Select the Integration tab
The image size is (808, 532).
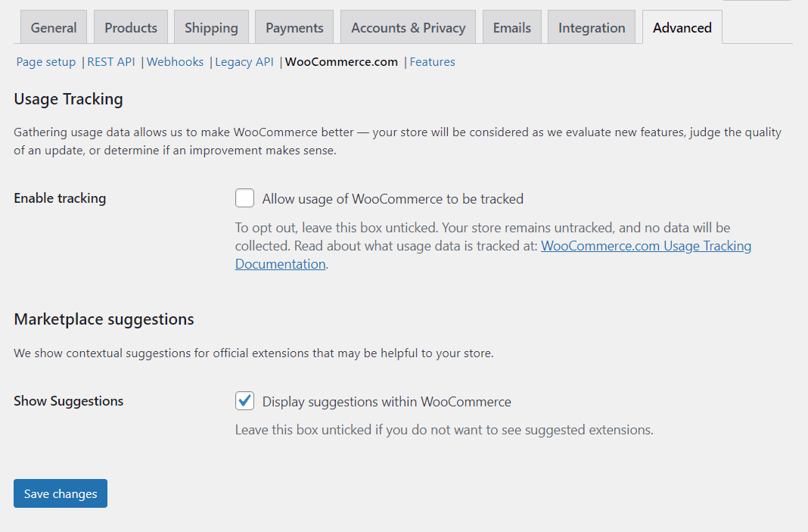pyautogui.click(x=591, y=26)
